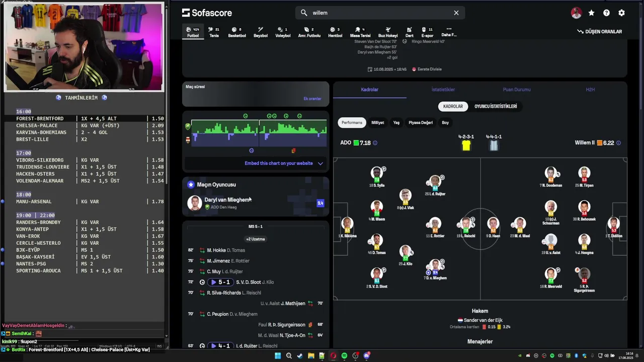Select the Masa Tenisi sport icon
The width and height of the screenshot is (644, 362).
click(x=360, y=32)
